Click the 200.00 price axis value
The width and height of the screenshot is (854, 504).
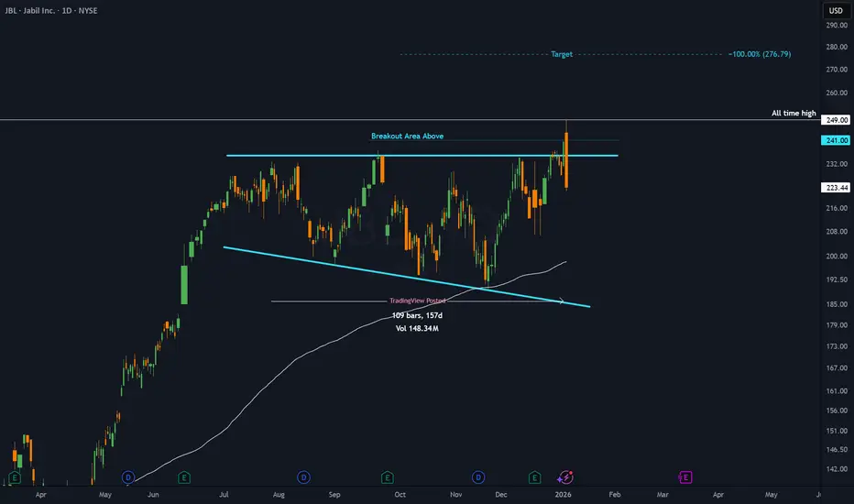(x=837, y=256)
